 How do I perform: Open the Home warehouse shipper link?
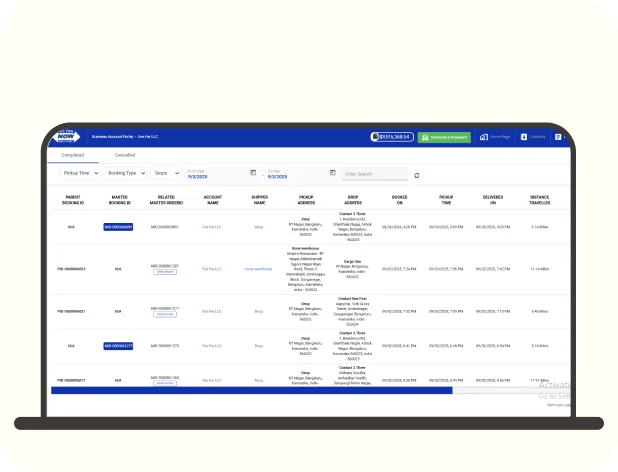[258, 268]
